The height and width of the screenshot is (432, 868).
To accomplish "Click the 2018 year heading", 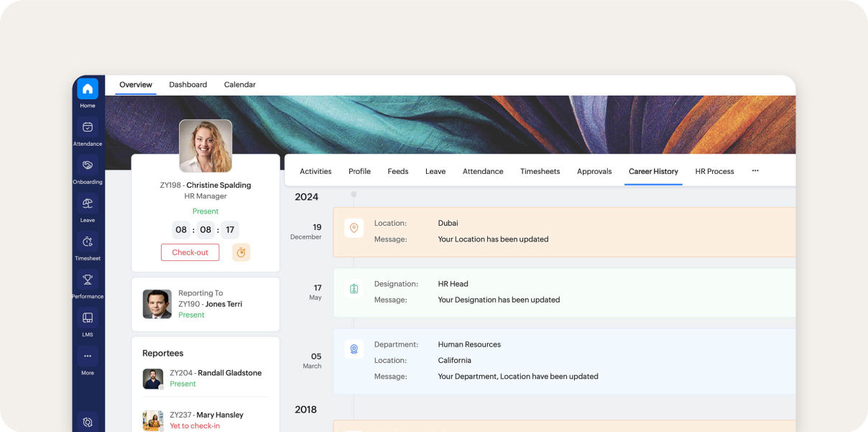I will click(x=306, y=410).
